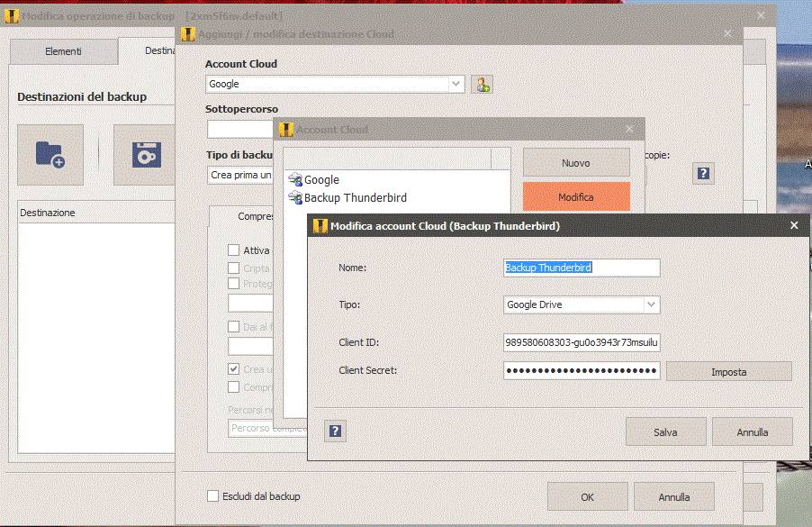This screenshot has height=527, width=812.
Task: Click the Imposta button
Action: pos(728,371)
